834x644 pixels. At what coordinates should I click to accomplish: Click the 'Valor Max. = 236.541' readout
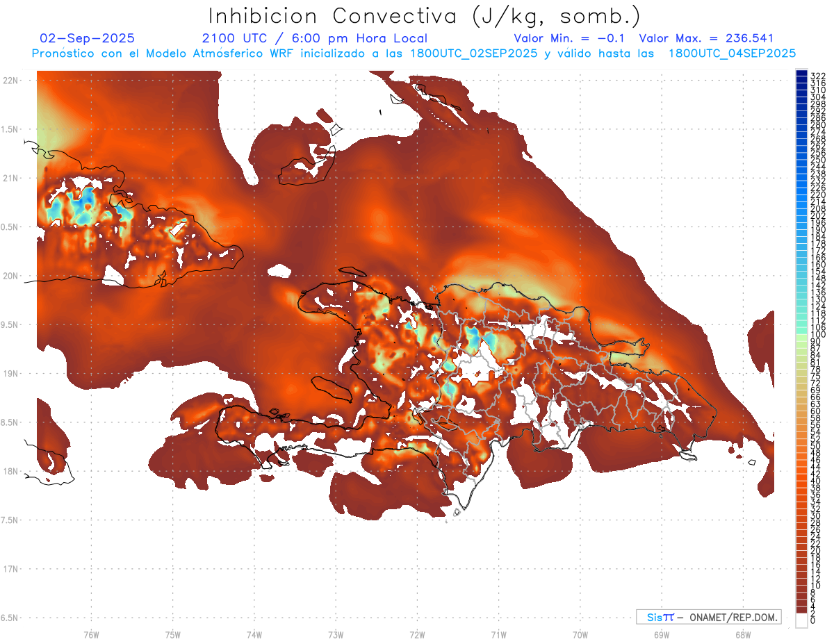pyautogui.click(x=706, y=38)
